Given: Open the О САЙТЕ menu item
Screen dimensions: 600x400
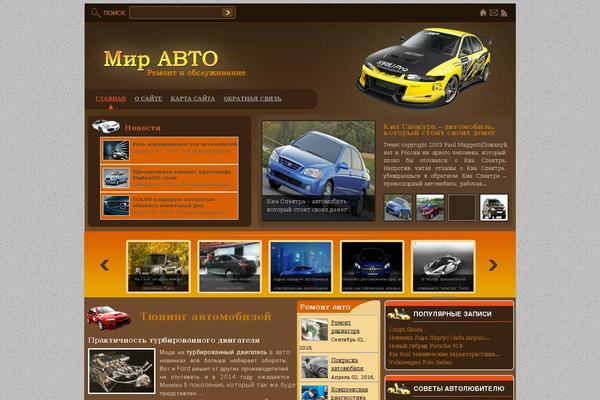Looking at the screenshot, I should point(148,99).
